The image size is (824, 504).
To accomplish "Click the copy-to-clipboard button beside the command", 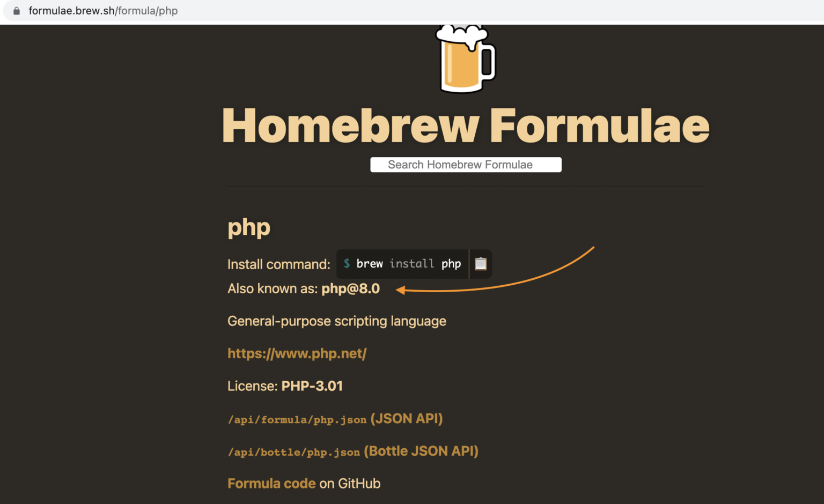I will (x=480, y=264).
